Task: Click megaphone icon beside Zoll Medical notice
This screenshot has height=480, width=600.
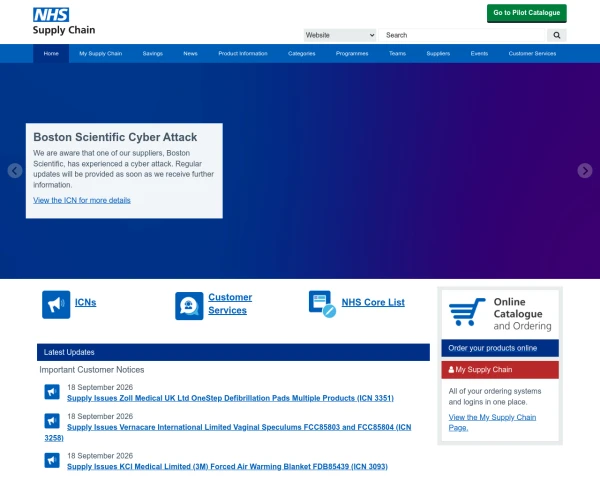Action: [52, 392]
